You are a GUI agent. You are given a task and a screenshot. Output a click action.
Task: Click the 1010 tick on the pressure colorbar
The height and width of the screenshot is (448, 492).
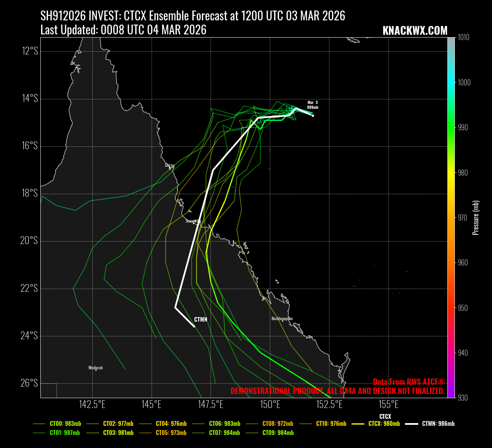click(464, 38)
